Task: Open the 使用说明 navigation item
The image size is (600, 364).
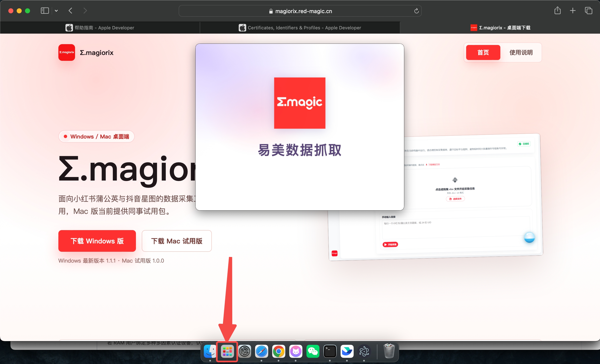Action: (521, 52)
